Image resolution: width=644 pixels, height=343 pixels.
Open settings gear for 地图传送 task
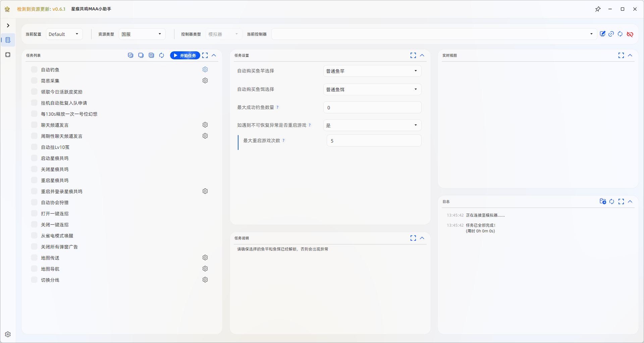205,258
